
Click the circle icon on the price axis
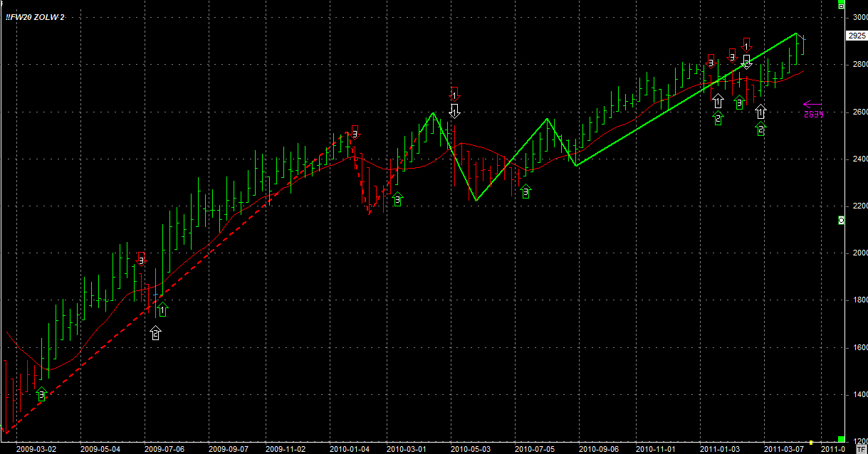click(x=841, y=221)
